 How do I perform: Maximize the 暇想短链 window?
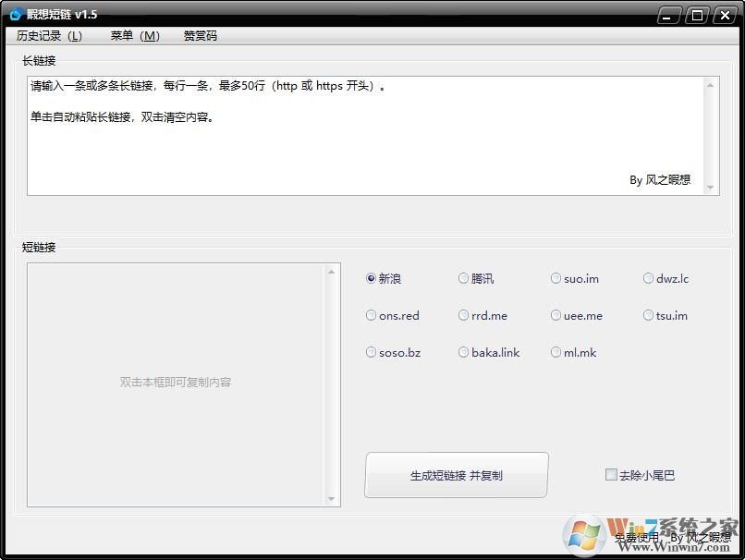coord(697,16)
